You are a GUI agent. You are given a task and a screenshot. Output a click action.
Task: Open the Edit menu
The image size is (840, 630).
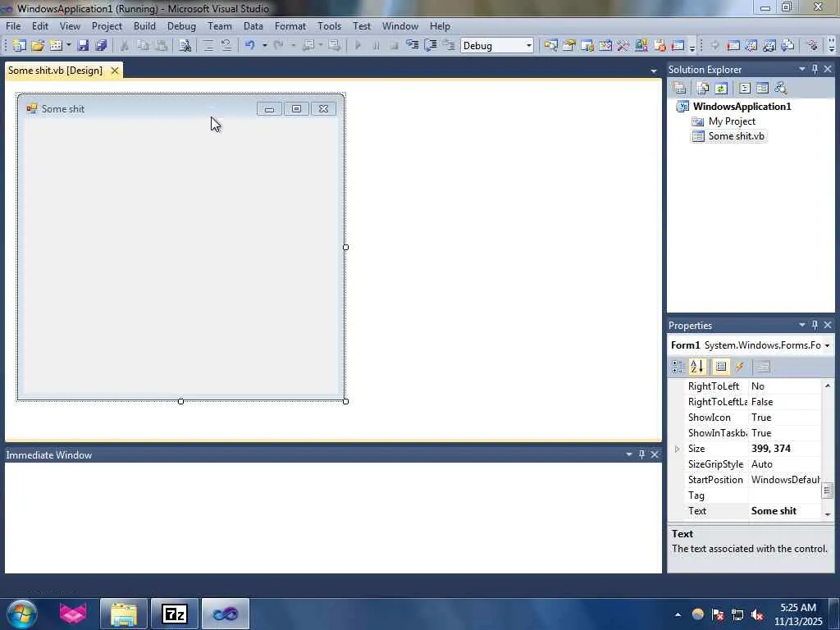[x=40, y=25]
